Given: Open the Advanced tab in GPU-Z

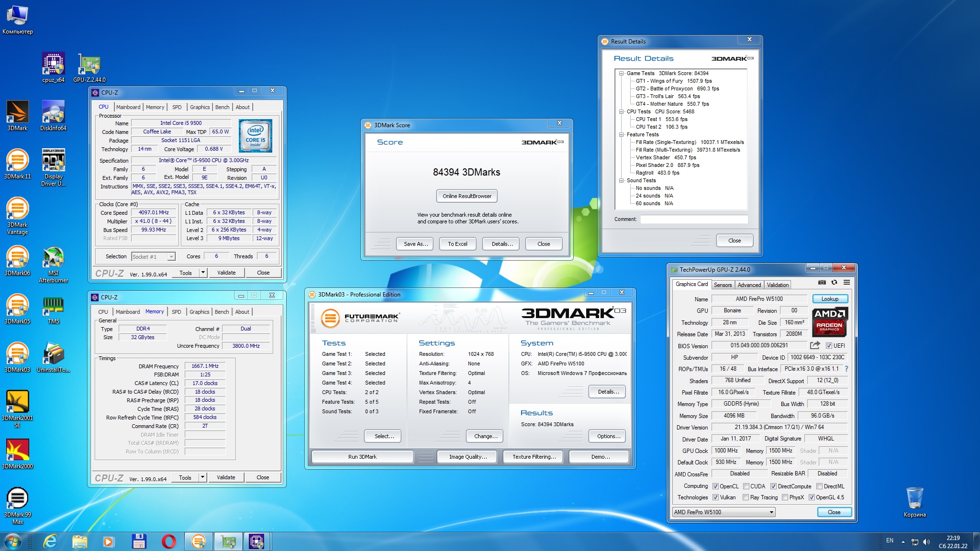Looking at the screenshot, I should click(x=749, y=285).
